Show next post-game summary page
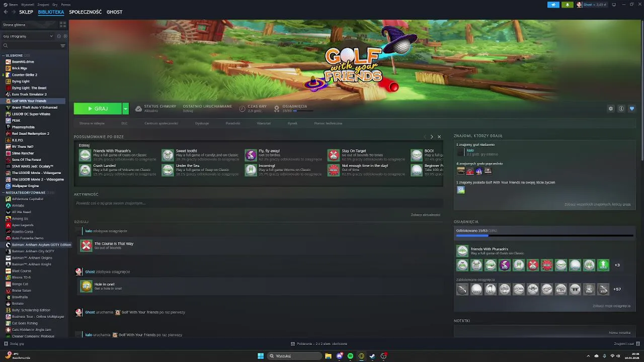644x362 pixels. point(431,137)
